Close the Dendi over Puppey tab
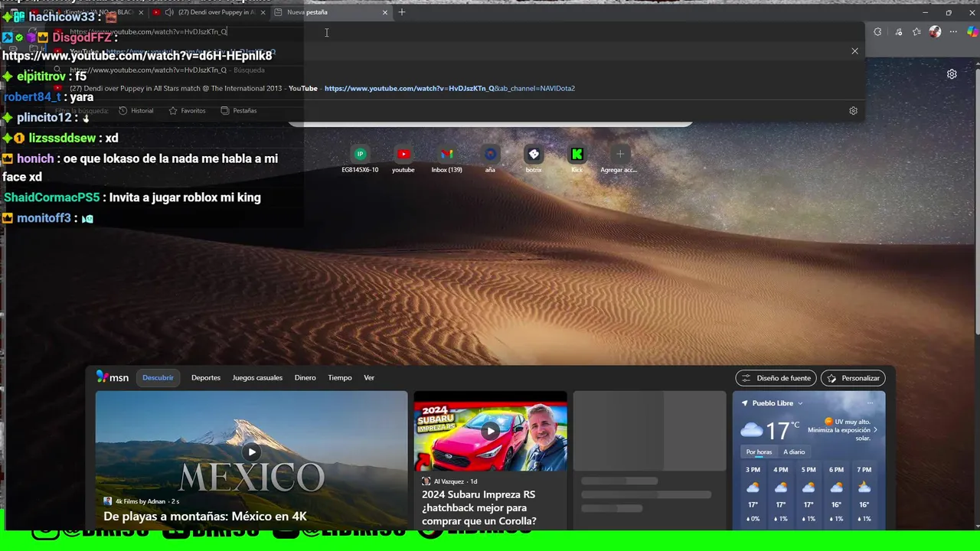The width and height of the screenshot is (980, 551). point(263,12)
